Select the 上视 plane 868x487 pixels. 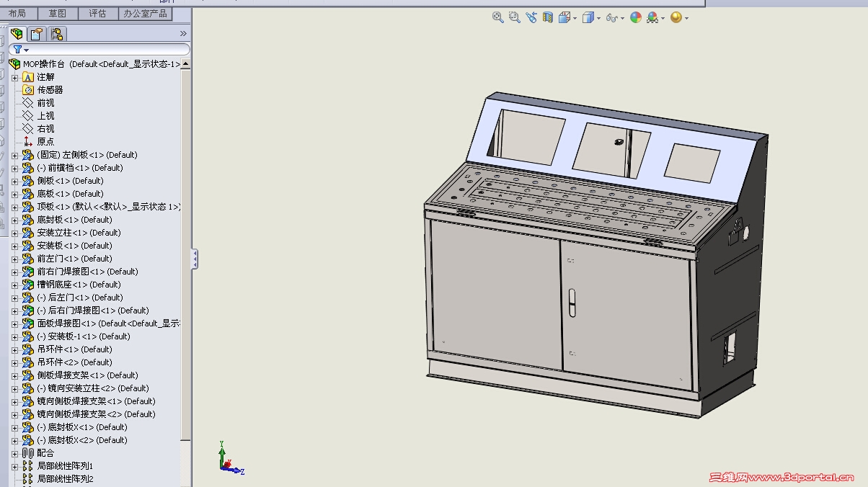45,116
